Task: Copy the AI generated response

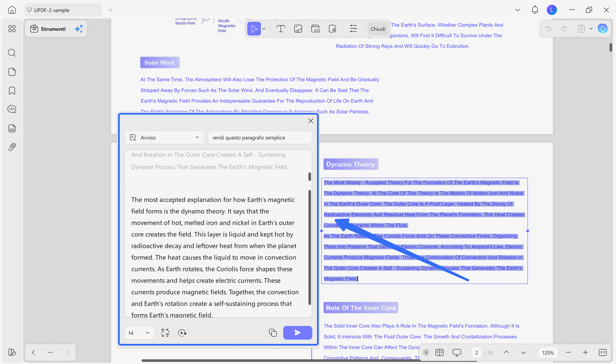Action: [273, 333]
